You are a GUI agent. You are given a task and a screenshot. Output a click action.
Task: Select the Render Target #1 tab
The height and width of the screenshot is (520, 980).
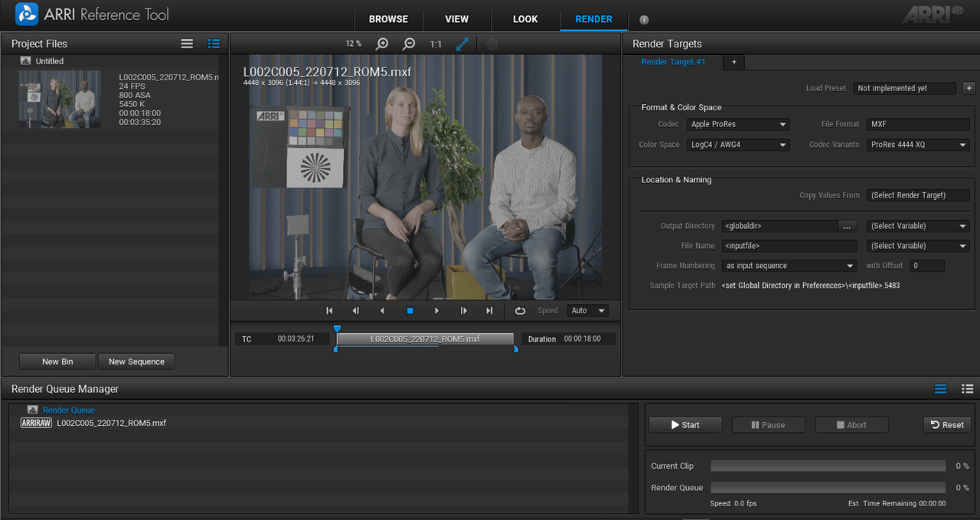[673, 62]
